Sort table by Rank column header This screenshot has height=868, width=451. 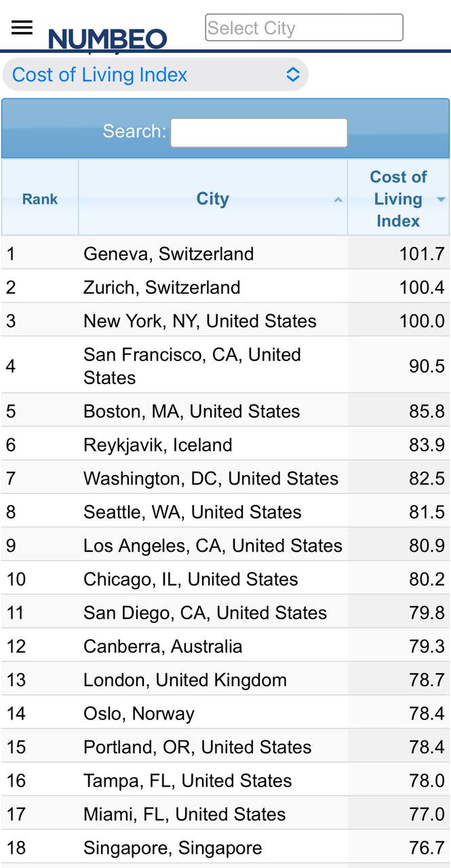point(40,199)
